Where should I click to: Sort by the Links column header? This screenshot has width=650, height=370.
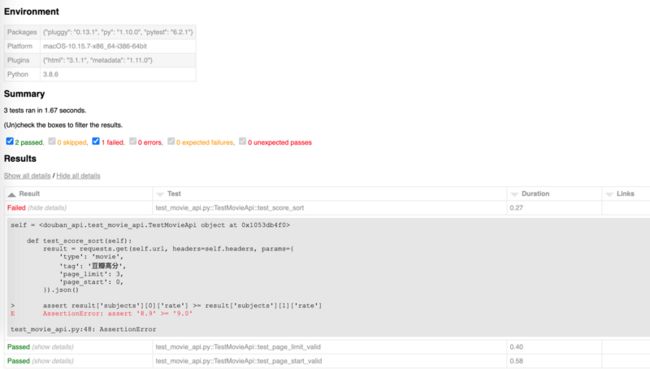(626, 193)
